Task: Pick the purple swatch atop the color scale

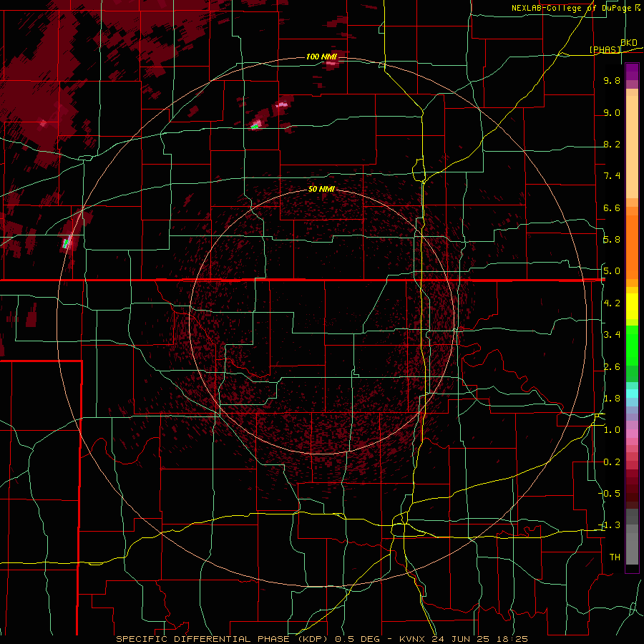Action: tap(632, 72)
